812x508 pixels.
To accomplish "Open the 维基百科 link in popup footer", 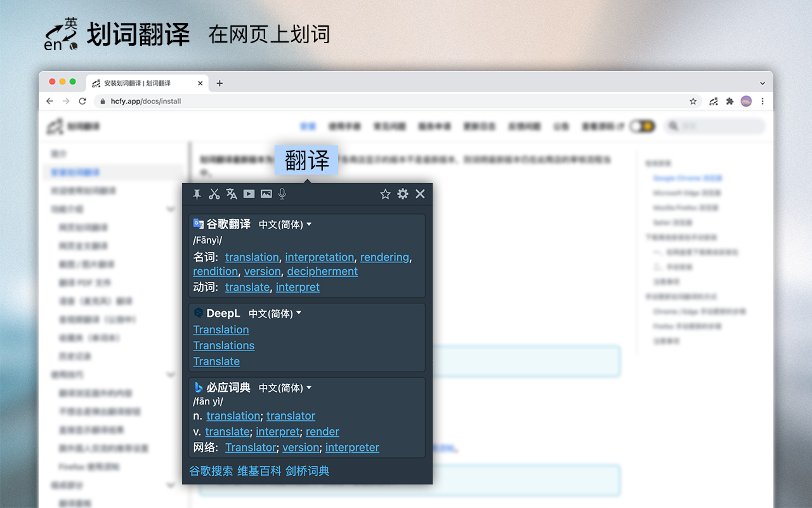I will tap(259, 471).
